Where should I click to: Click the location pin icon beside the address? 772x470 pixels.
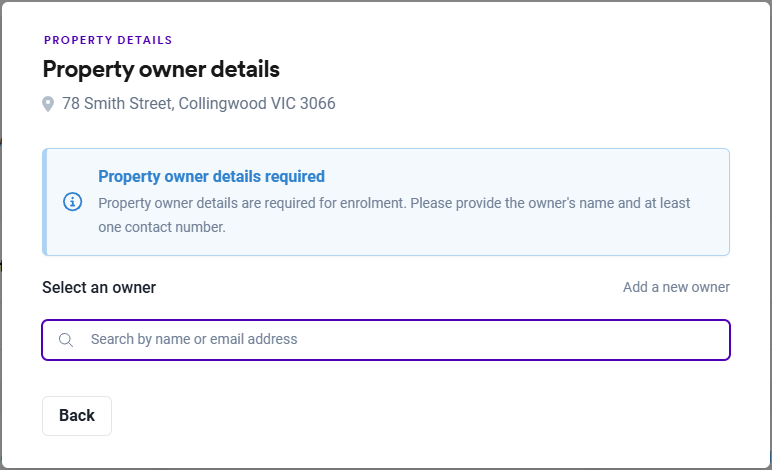tap(48, 104)
